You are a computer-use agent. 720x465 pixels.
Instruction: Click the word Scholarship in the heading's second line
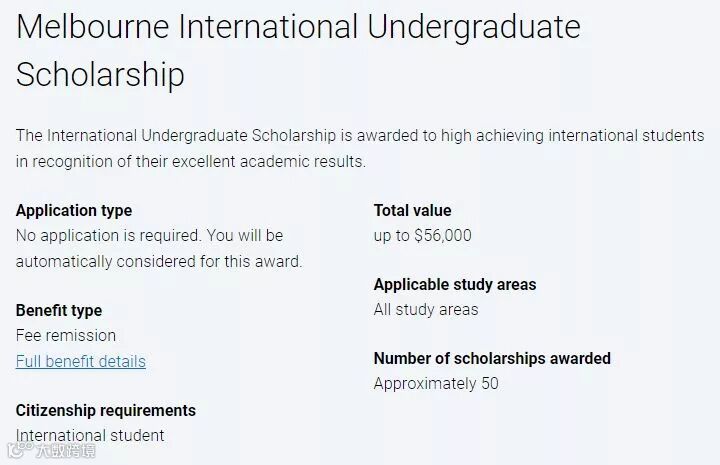100,75
